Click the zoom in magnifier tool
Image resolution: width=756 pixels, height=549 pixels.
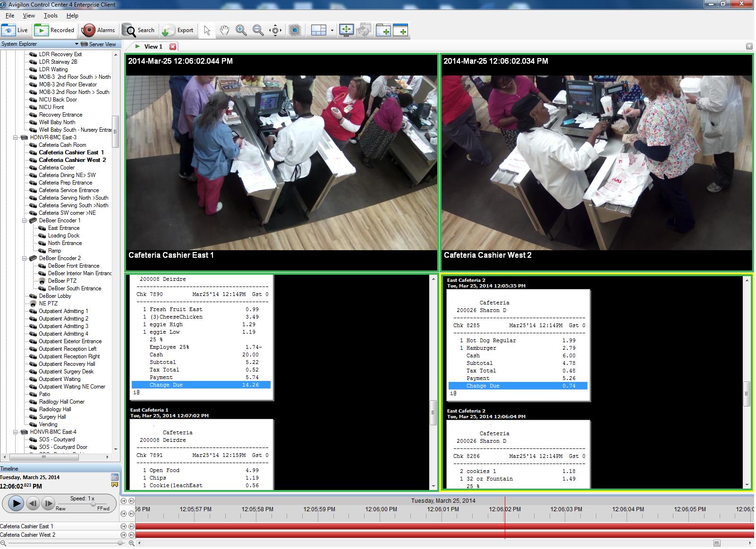241,30
